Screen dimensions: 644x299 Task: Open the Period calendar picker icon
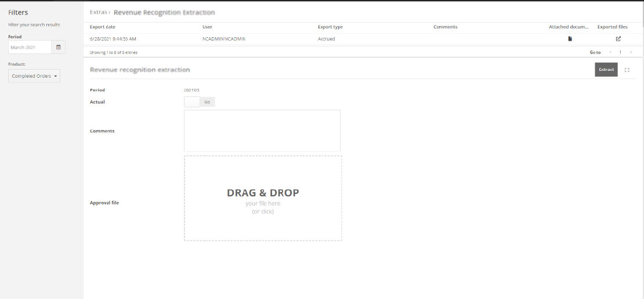58,48
